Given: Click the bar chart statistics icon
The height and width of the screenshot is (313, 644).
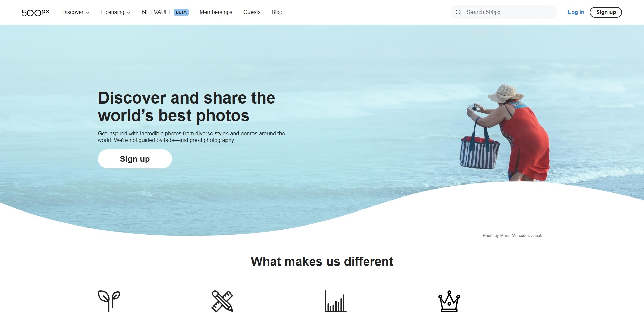Looking at the screenshot, I should tap(335, 301).
